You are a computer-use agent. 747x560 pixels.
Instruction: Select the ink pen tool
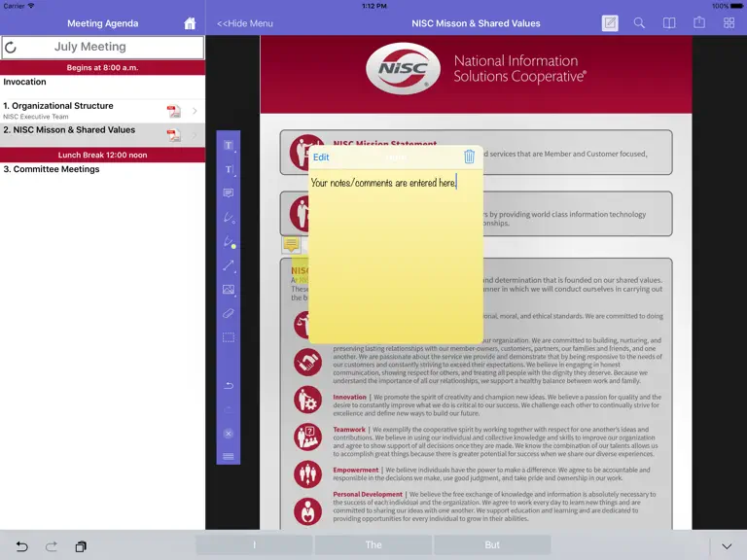coord(229,217)
